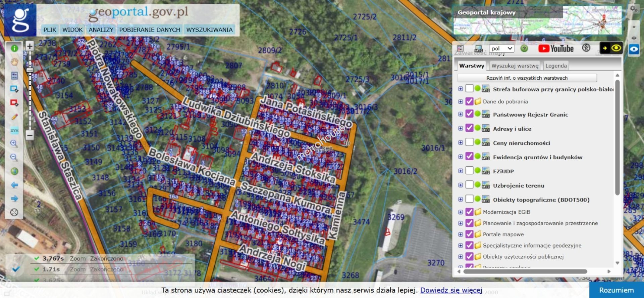Enable Ceny nieruchomości layer checkbox

pyautogui.click(x=469, y=142)
